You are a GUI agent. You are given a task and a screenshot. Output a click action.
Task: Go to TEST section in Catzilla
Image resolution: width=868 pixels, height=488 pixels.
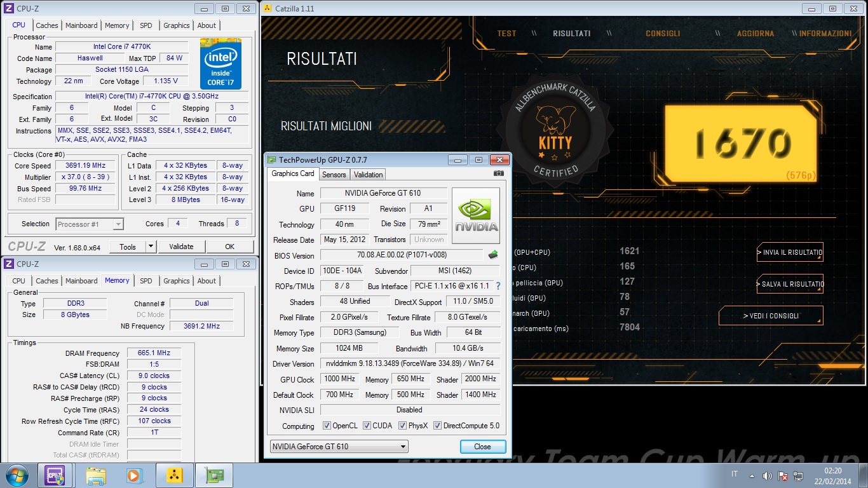(x=507, y=34)
